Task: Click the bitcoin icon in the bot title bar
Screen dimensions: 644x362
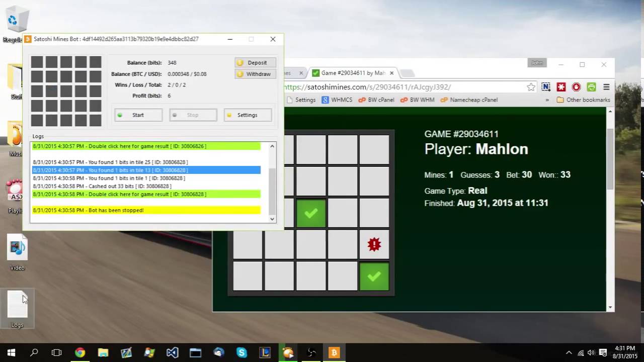Action: pos(28,39)
